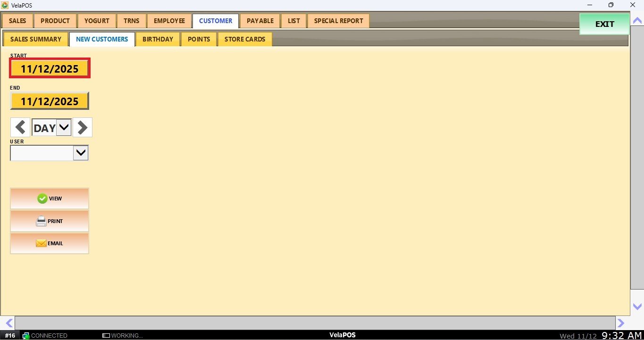This screenshot has width=644, height=340.
Task: Open the BIRTHDAY sub-tab
Action: tap(158, 39)
